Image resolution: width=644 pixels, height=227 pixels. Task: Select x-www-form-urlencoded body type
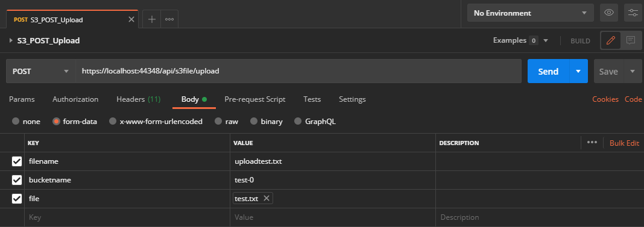(x=113, y=122)
